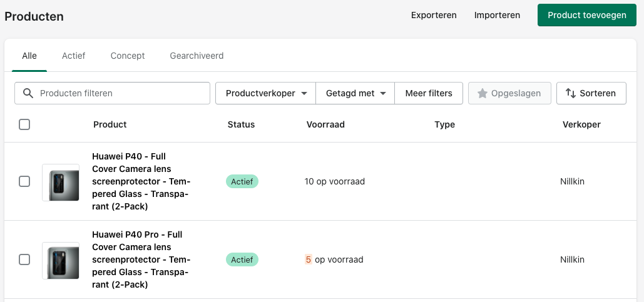Check the Huawei P40 product checkbox
Screen dimensions: 644x302
[x=24, y=181]
